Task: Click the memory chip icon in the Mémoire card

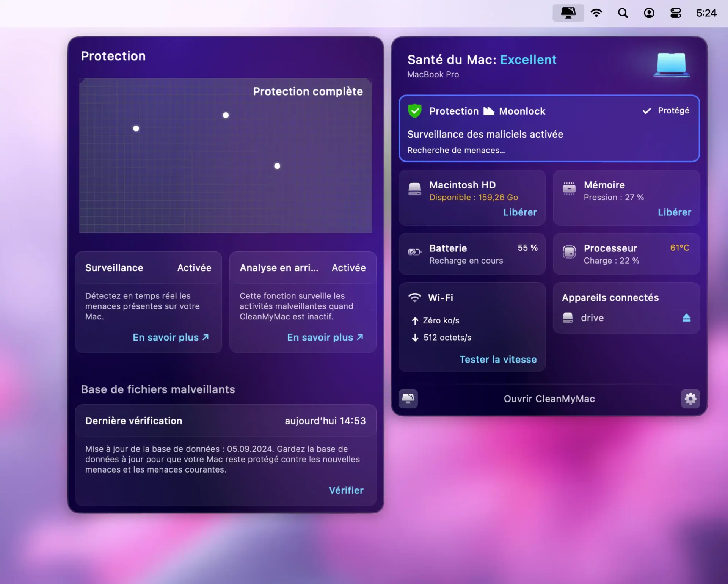Action: (x=569, y=188)
